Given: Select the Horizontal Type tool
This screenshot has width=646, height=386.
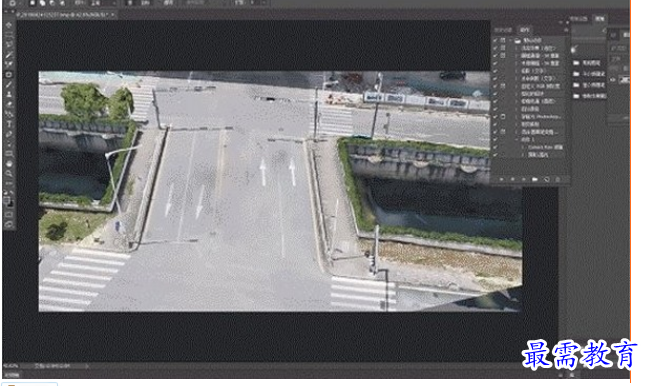Looking at the screenshot, I should (9, 124).
